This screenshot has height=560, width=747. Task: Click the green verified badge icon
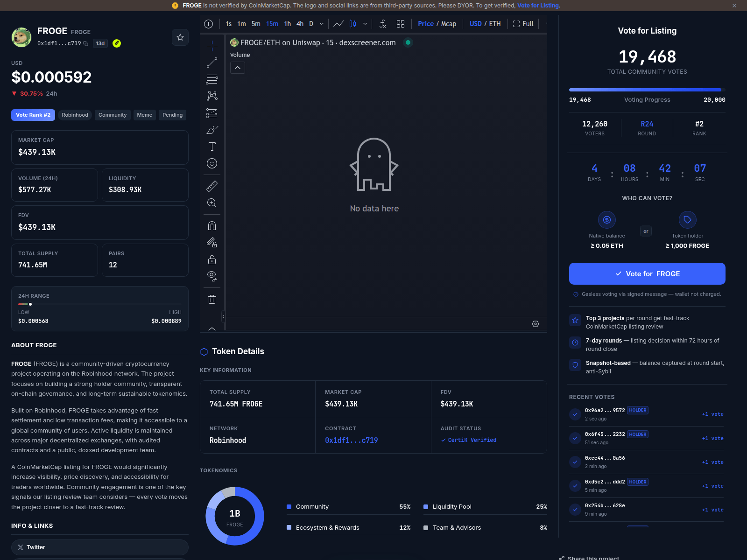coord(117,43)
